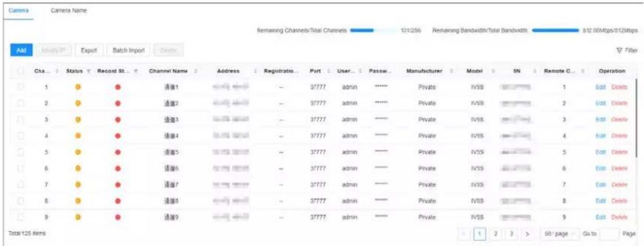Select page 1 in pagination
The width and height of the screenshot is (644, 246).
(x=479, y=233)
